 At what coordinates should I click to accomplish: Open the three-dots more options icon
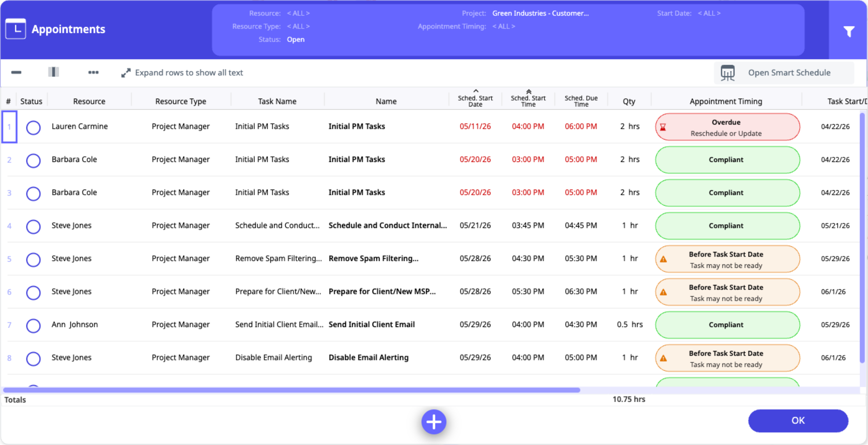[93, 72]
